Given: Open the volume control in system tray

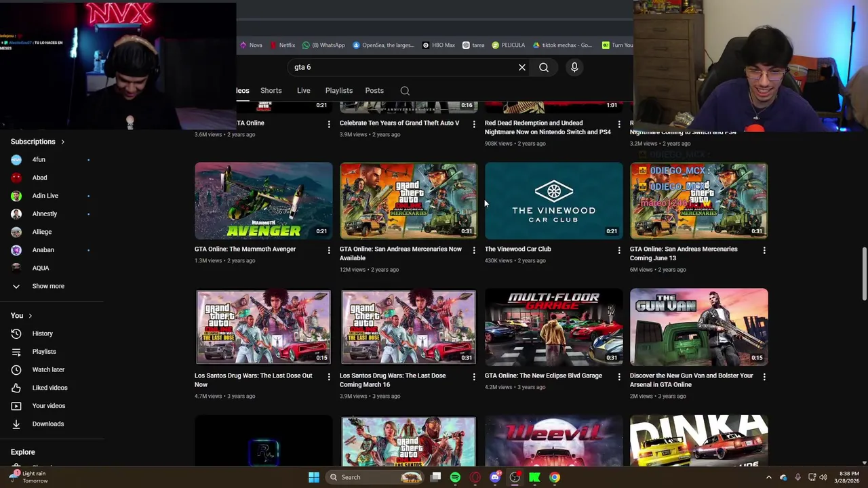Looking at the screenshot, I should pyautogui.click(x=823, y=477).
